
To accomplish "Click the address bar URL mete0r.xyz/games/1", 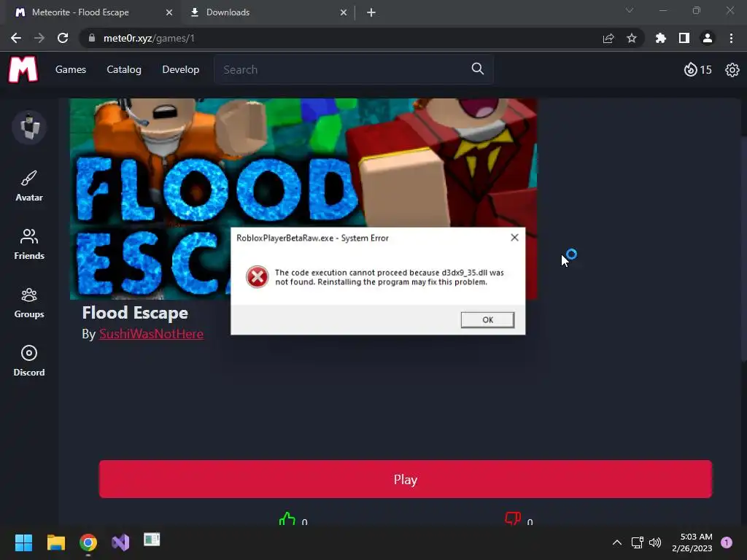I will (149, 38).
